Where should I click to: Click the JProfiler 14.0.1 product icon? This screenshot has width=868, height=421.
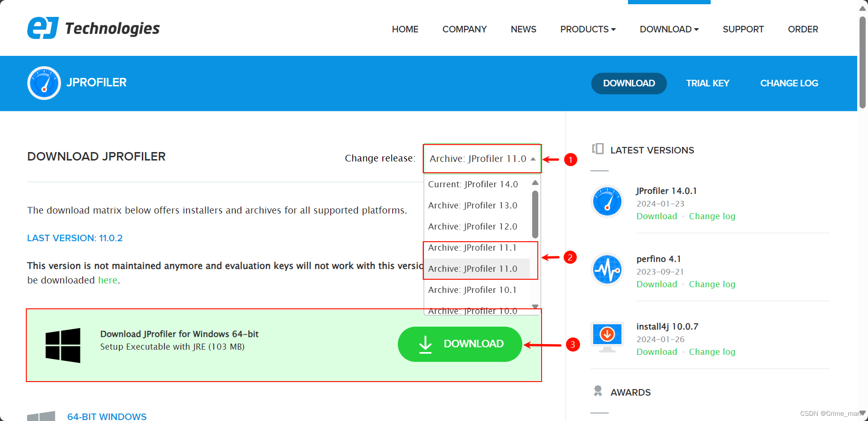click(x=607, y=201)
